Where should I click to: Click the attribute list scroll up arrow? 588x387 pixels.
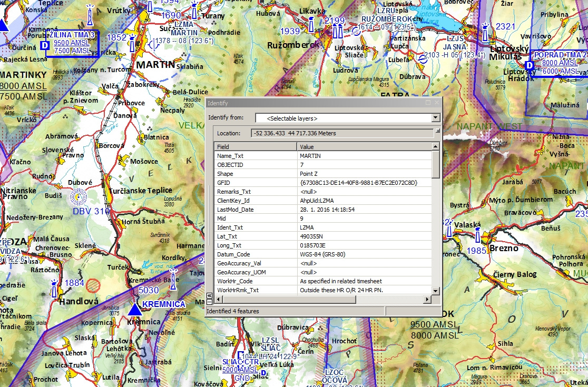coord(435,146)
